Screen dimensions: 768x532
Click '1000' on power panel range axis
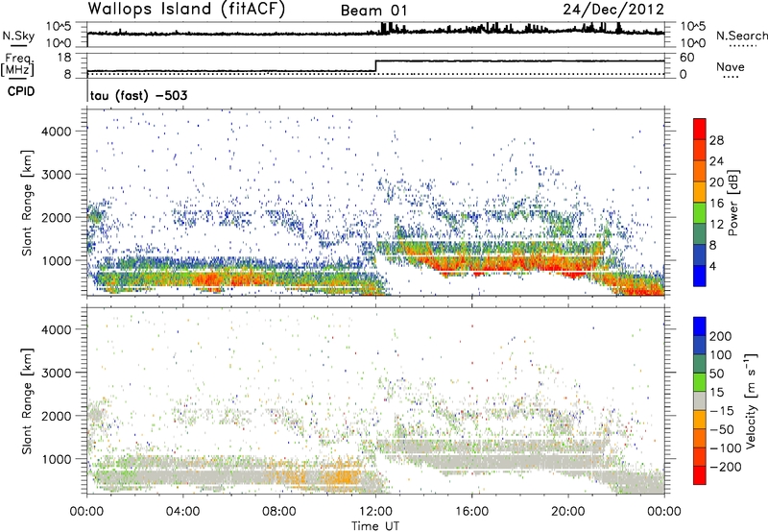(57, 260)
